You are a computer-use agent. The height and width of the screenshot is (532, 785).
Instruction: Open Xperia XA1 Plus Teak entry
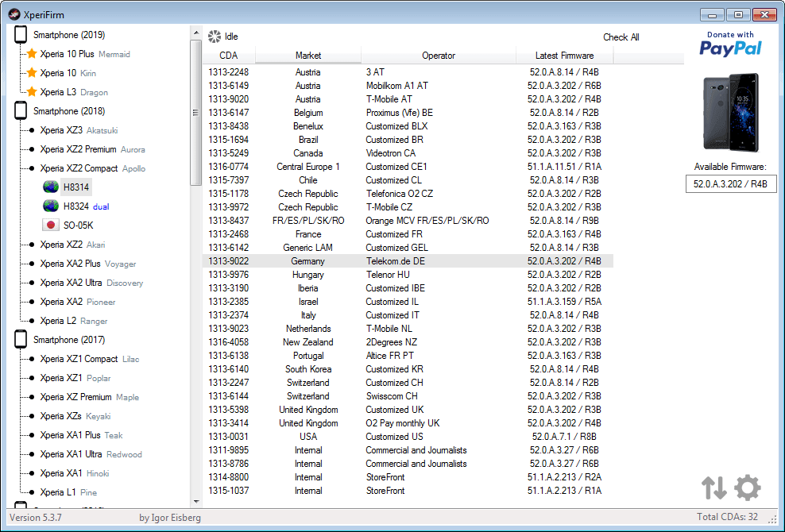click(x=81, y=435)
